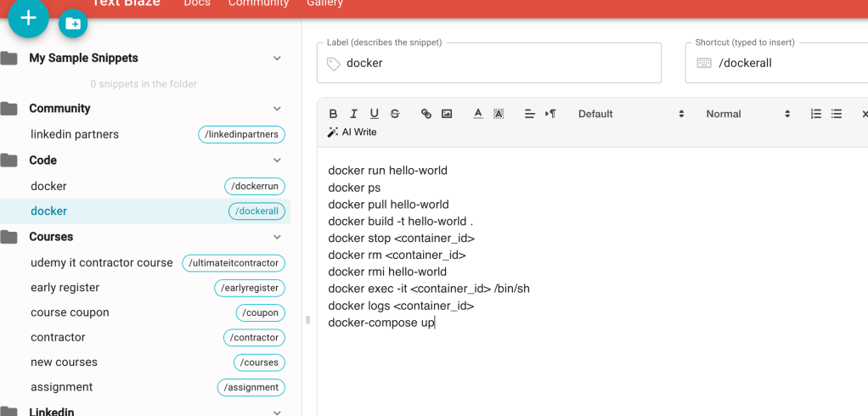Select the new courses snippet

(145, 363)
